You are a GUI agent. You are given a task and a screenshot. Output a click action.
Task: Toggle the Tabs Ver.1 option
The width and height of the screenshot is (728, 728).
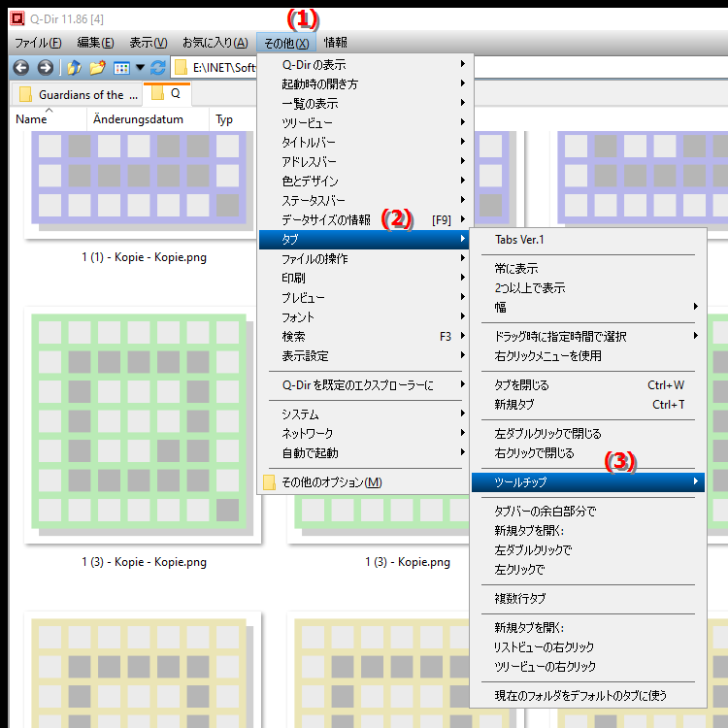(588, 240)
